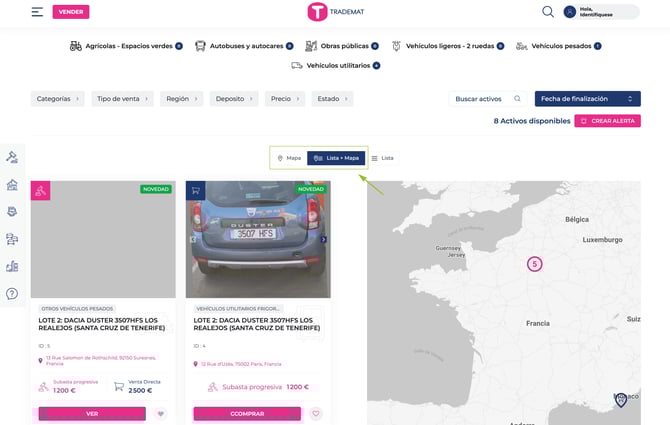
Task: Click the scooter icon for Vehículos ligeros
Action: click(x=396, y=46)
